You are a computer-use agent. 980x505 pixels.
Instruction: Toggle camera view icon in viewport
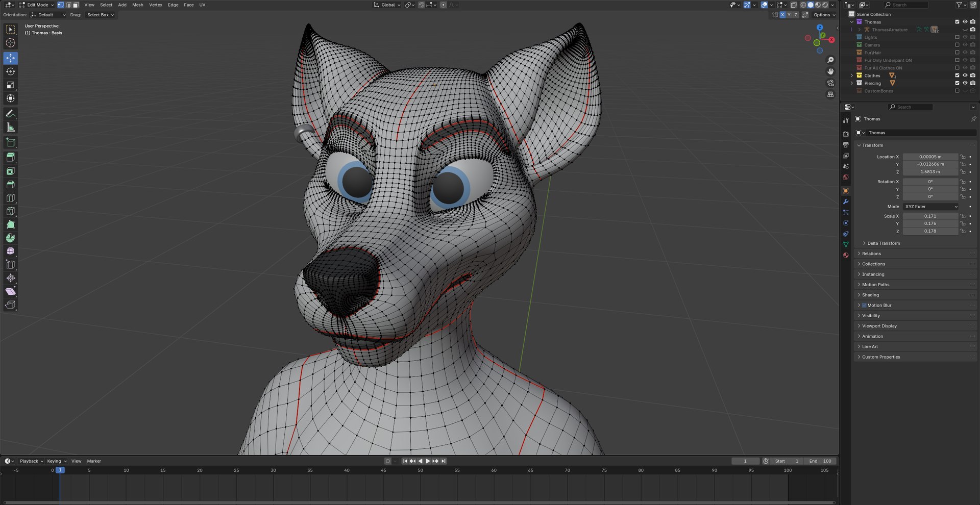(830, 83)
